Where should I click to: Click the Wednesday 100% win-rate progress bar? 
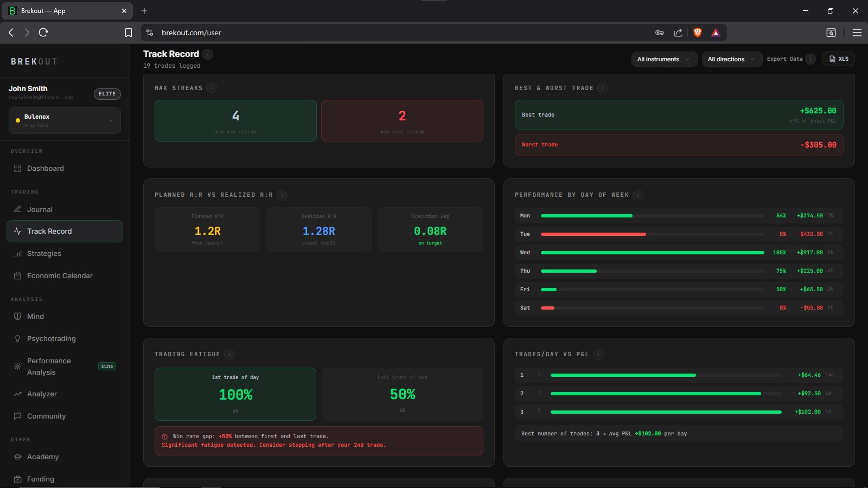tap(653, 253)
